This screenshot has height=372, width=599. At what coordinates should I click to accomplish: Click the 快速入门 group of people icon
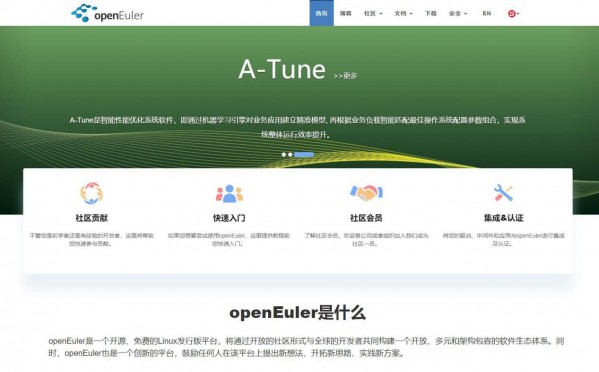pyautogui.click(x=229, y=194)
